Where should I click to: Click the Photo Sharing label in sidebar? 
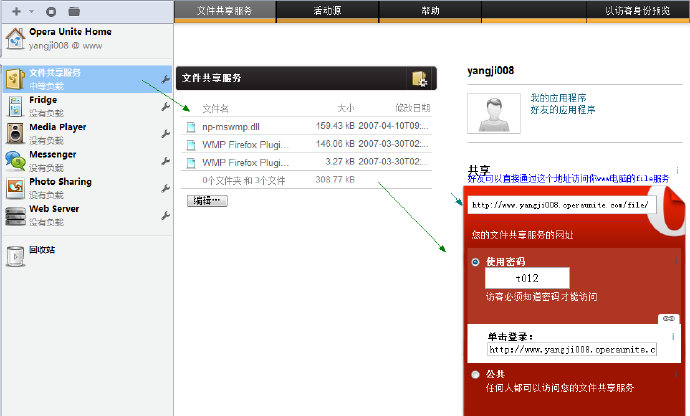[61, 182]
